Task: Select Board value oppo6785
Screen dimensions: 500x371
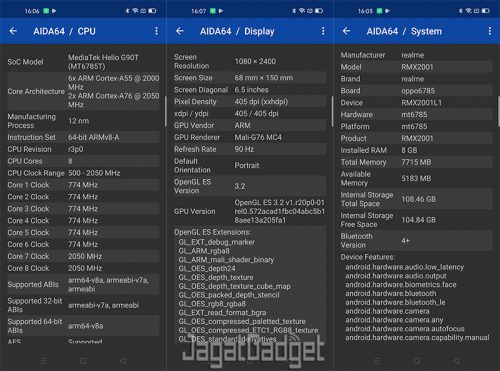Action: 418,91
